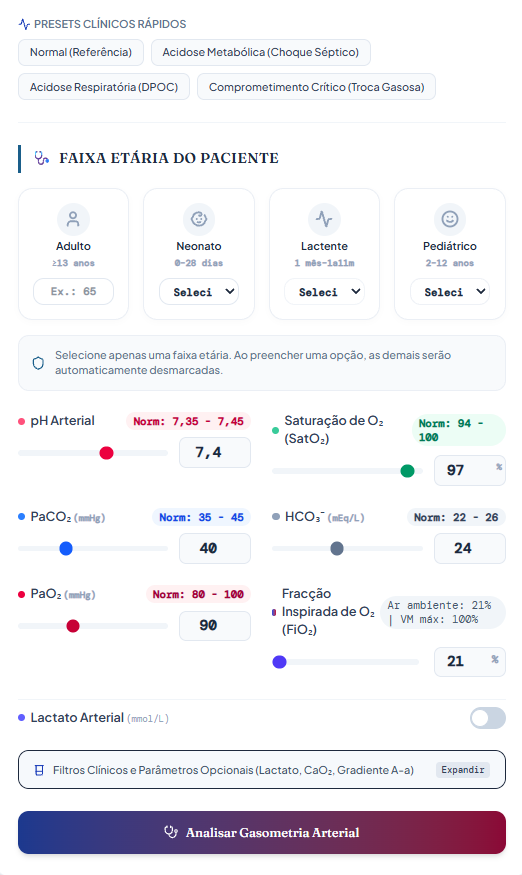Open the Neonato age dropdown
The image size is (522, 875).
point(199,292)
